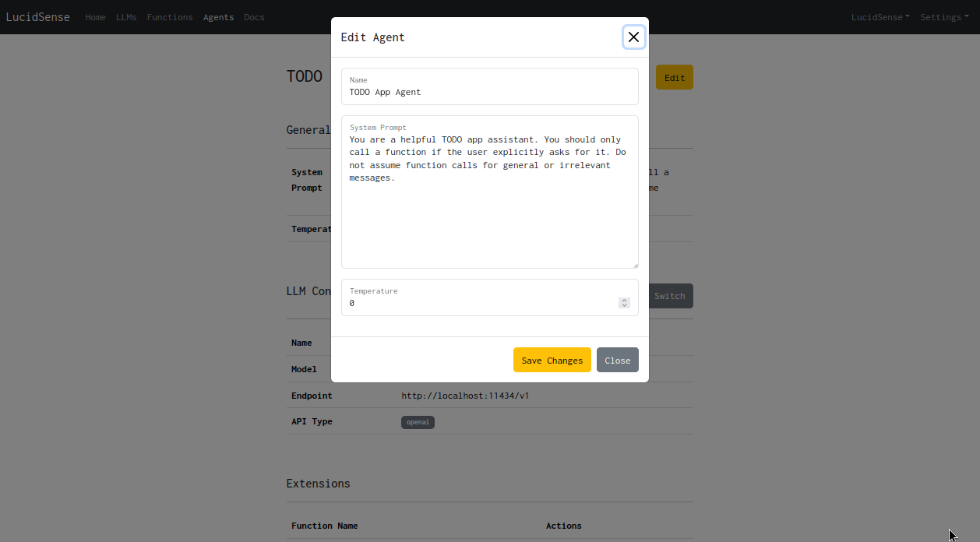Decrement Temperature with the stepper down arrow
This screenshot has width=980, height=542.
tap(624, 306)
